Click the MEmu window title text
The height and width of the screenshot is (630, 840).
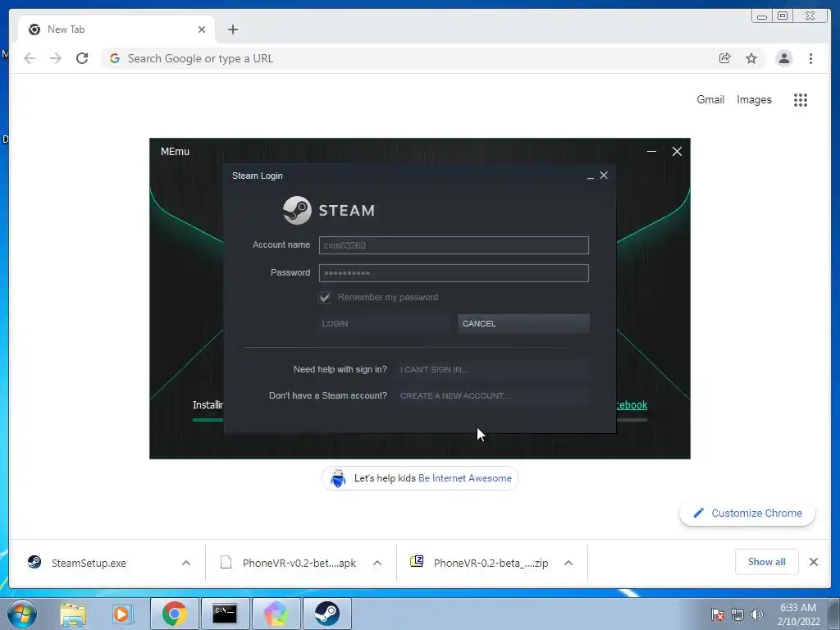pyautogui.click(x=176, y=152)
